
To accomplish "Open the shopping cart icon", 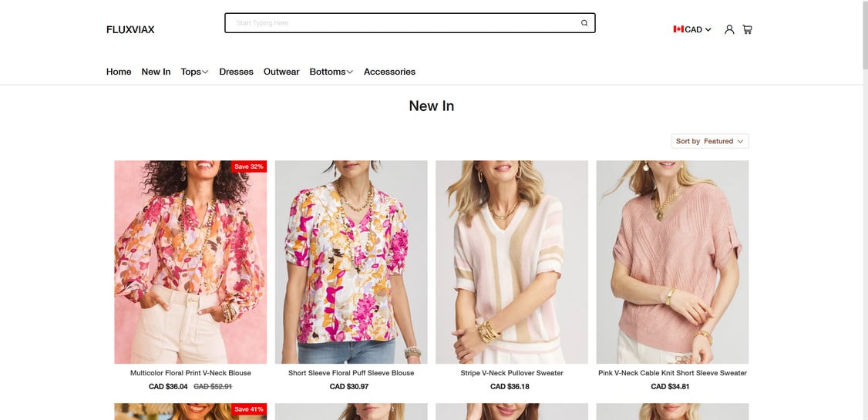I will 747,29.
